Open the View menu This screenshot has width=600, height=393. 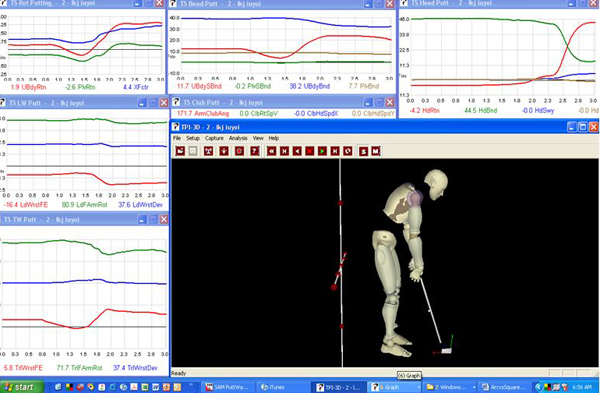[258, 138]
